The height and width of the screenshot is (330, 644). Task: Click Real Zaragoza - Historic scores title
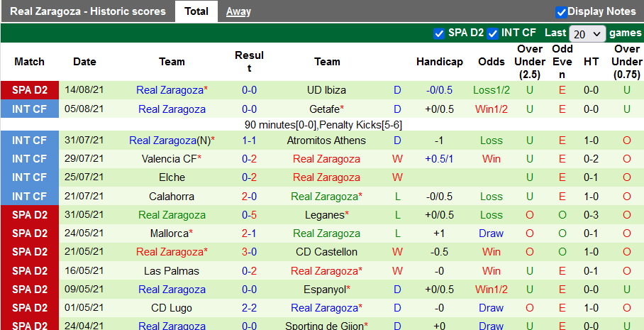88,11
